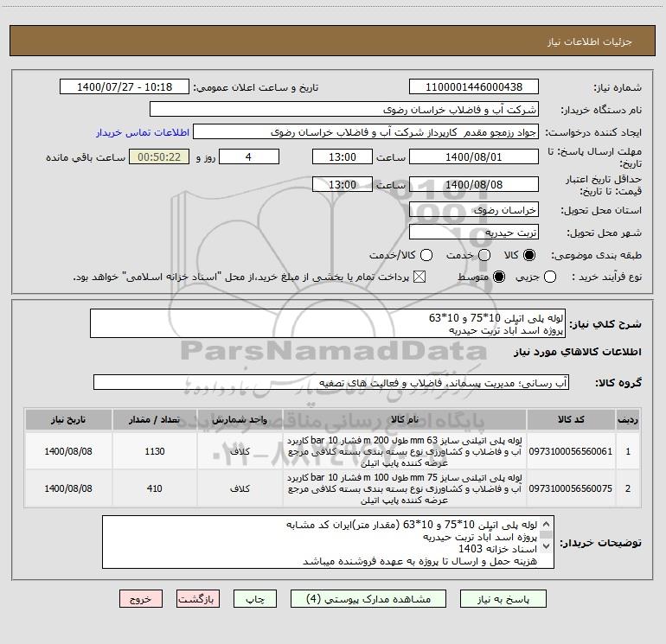Click the request creator name field
Image resolution: width=666 pixels, height=644 pixels.
coord(366,132)
